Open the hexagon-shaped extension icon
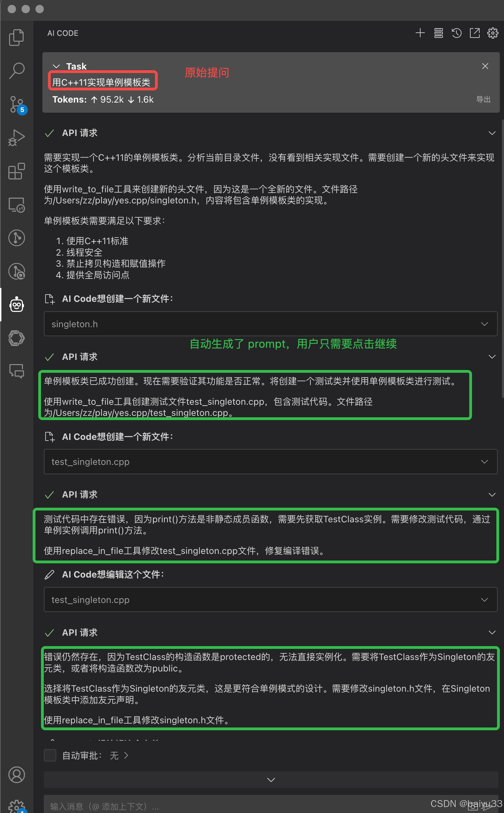Screen dimensions: 504x813 [16, 338]
